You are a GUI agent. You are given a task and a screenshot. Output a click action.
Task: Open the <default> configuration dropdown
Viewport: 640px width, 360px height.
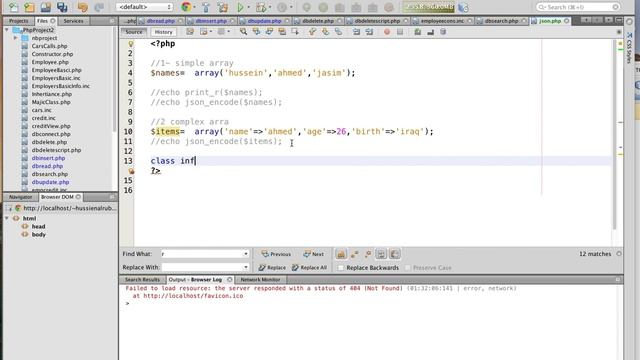(x=144, y=7)
